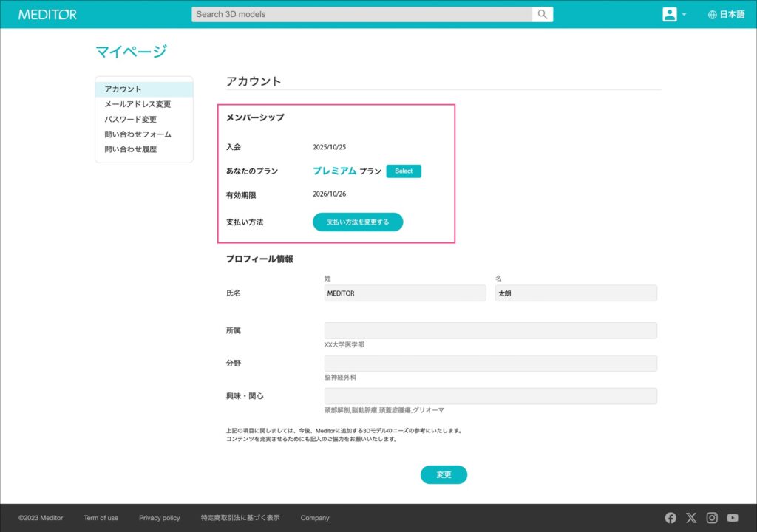The height and width of the screenshot is (532, 757).
Task: Select アカウント in the sidebar menu
Action: pyautogui.click(x=123, y=89)
